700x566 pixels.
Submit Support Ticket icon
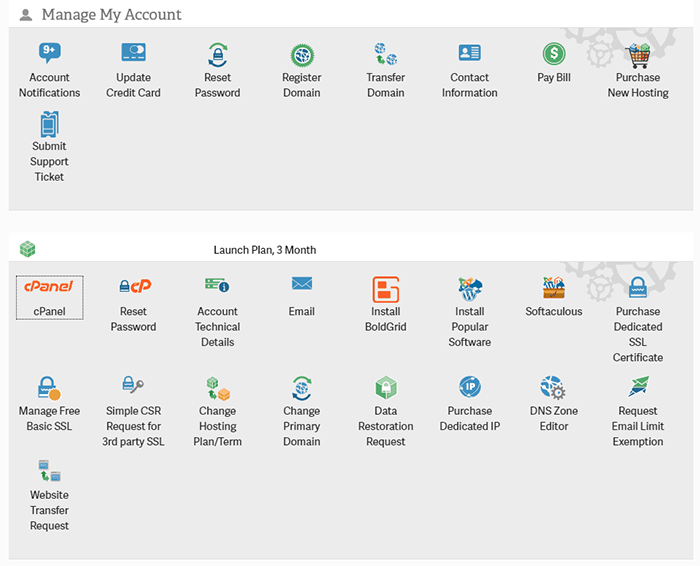49,124
